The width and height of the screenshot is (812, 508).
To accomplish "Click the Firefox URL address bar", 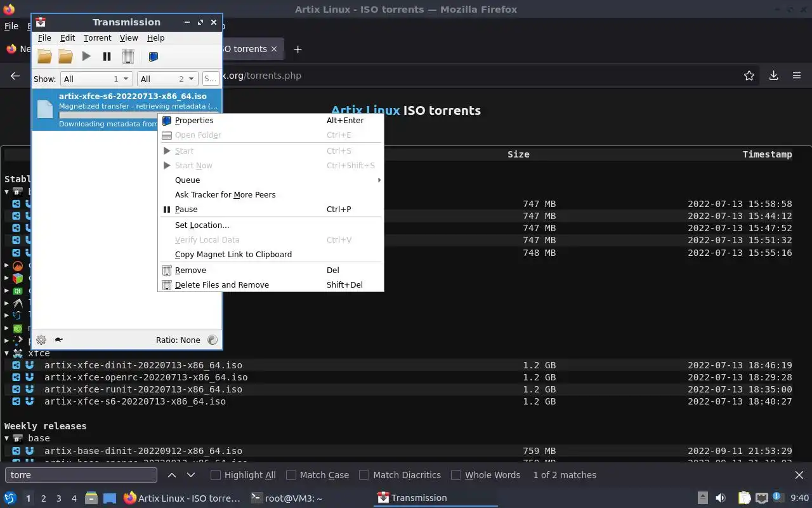I will [482, 76].
